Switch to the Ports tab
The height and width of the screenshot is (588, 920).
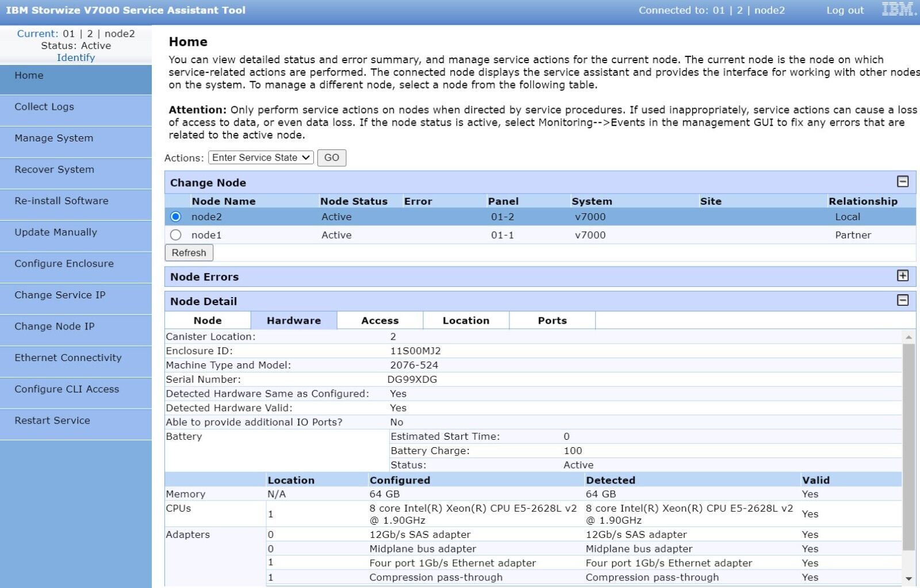coord(553,321)
